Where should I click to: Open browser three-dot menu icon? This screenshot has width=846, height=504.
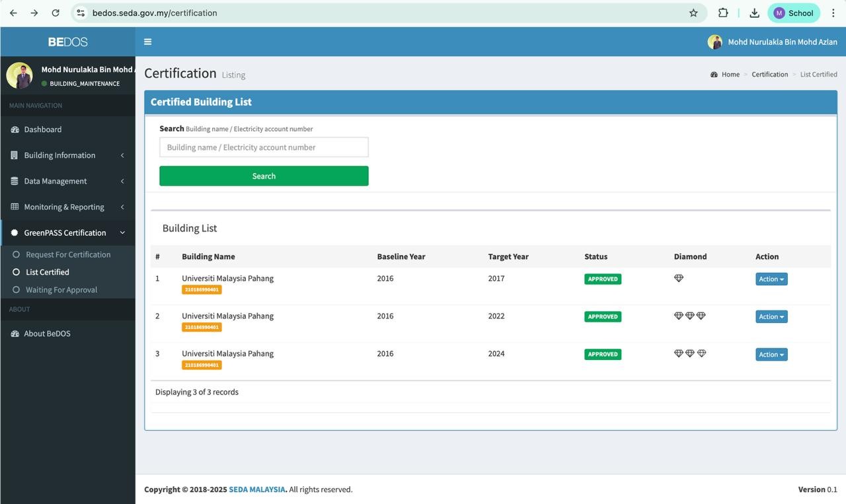(833, 13)
